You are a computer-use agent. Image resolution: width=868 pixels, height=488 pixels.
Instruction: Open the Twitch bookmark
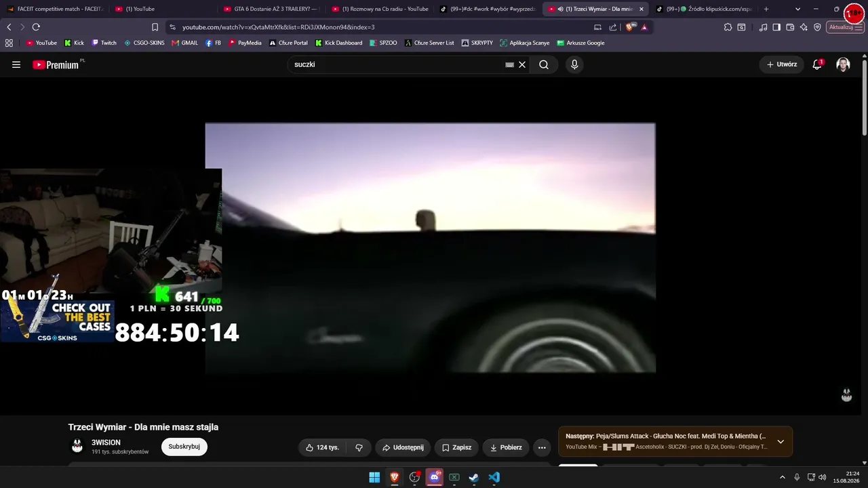pos(104,43)
